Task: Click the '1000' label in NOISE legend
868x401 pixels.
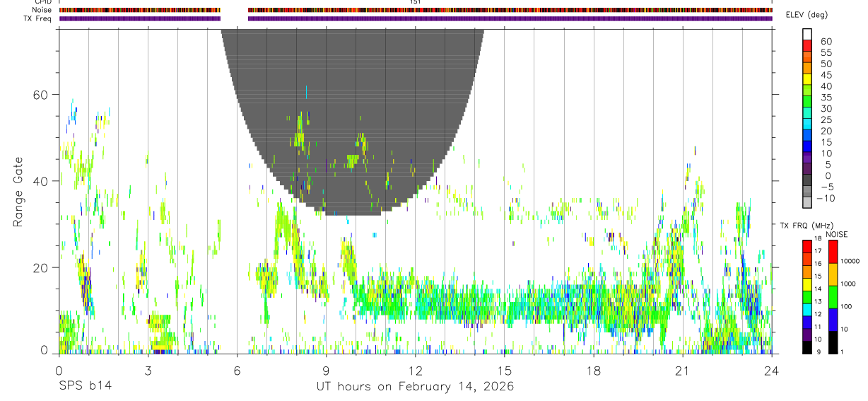Action: pos(849,284)
